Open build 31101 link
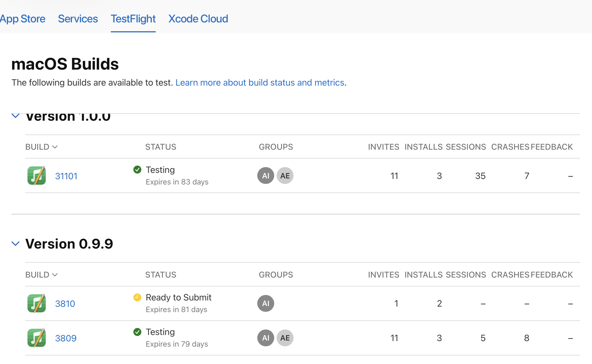Image resolution: width=592 pixels, height=364 pixels. pyautogui.click(x=66, y=176)
